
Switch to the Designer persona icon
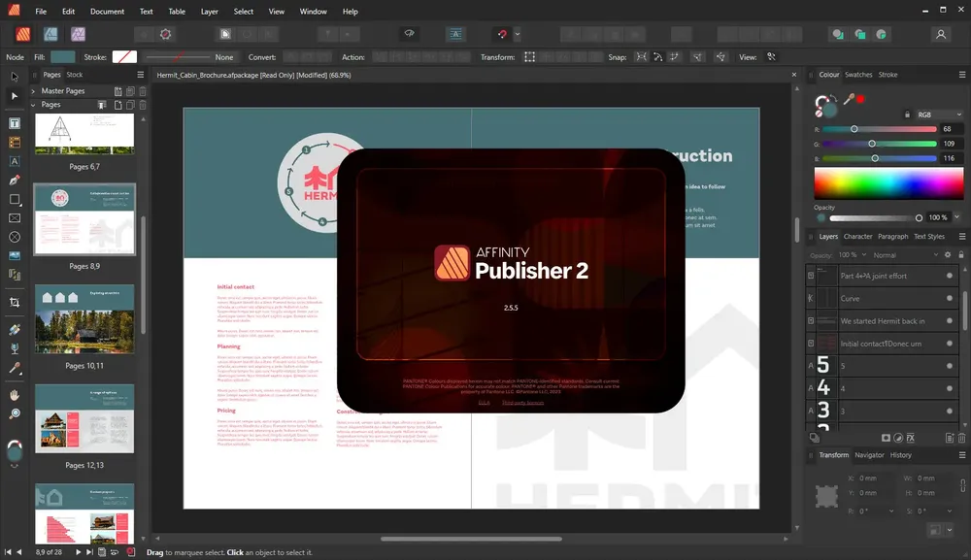[50, 34]
